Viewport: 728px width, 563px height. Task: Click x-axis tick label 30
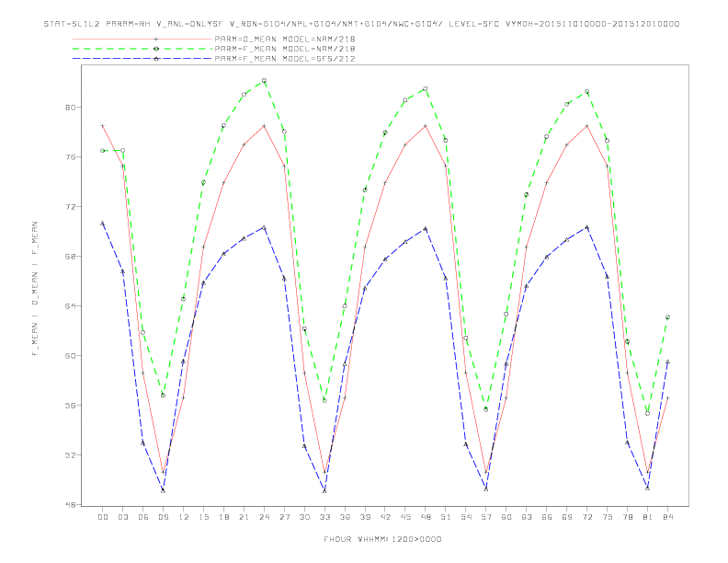[x=304, y=517]
